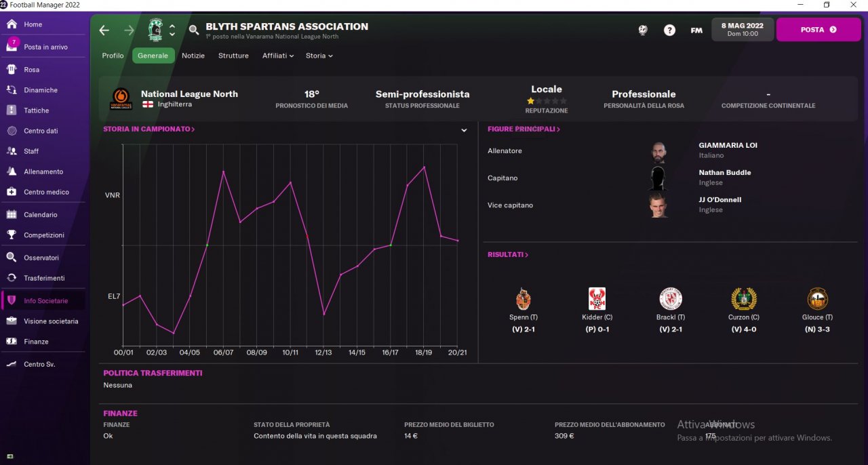Click the back navigation arrow
This screenshot has width=868, height=465.
point(104,30)
